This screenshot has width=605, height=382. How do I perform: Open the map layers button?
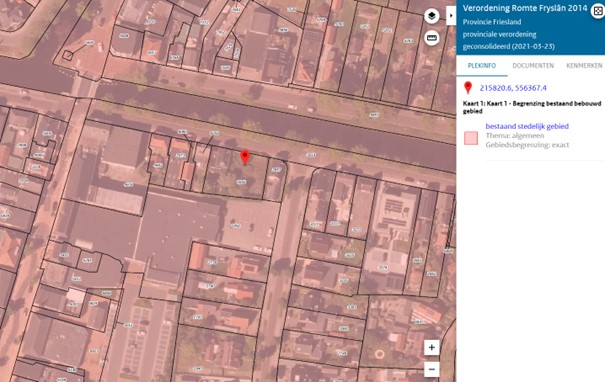(432, 16)
